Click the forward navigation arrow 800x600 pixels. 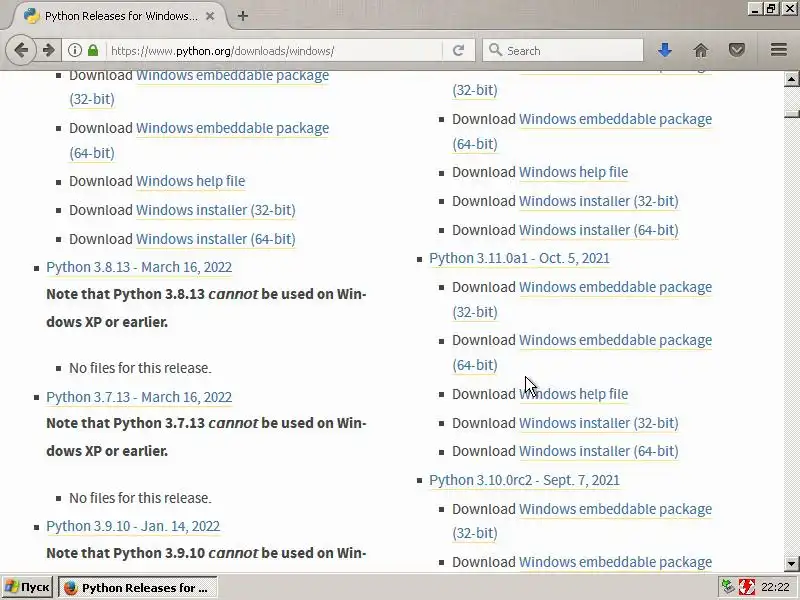pyautogui.click(x=48, y=50)
